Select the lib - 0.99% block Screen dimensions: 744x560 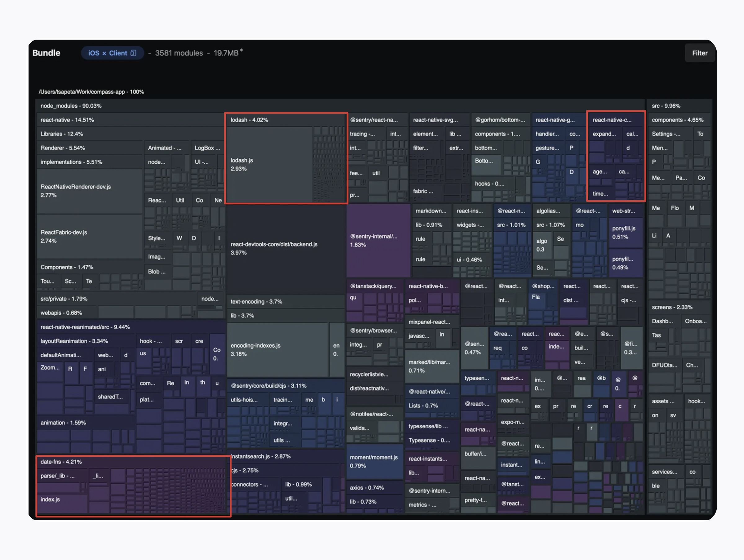tap(301, 485)
